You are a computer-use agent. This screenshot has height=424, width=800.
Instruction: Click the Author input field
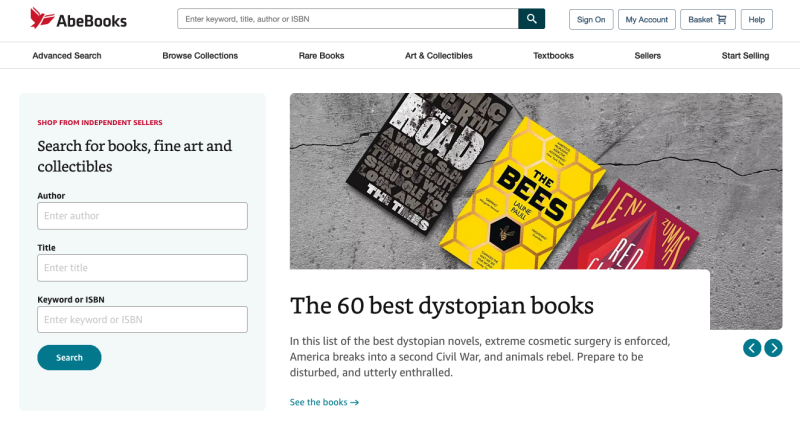click(x=142, y=216)
